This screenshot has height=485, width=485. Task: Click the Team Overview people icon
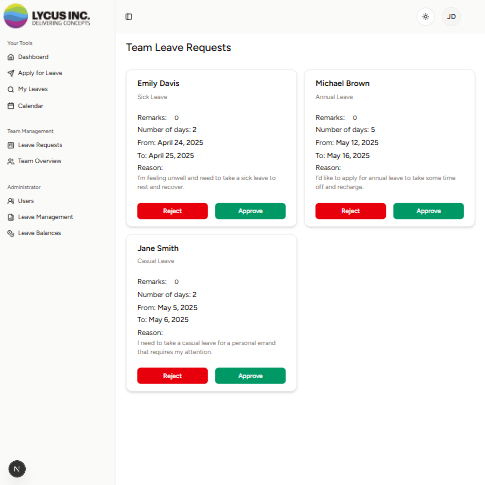[11, 161]
